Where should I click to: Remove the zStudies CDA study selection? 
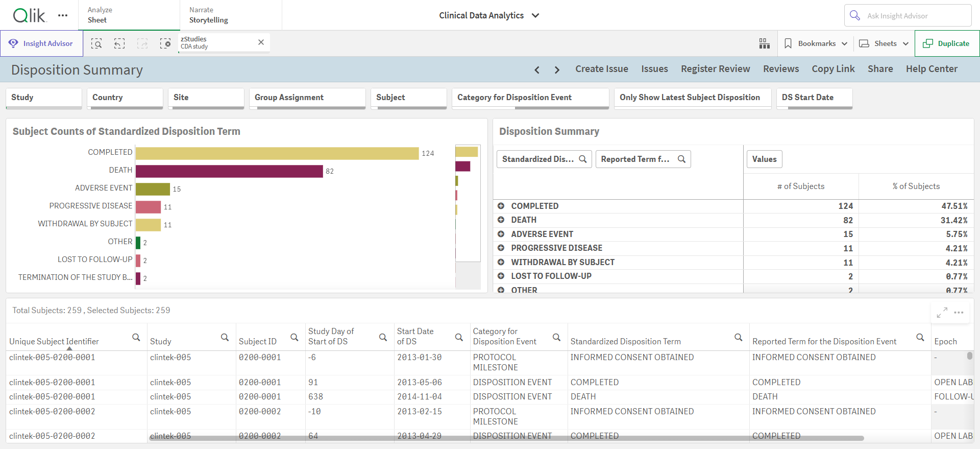click(x=261, y=42)
